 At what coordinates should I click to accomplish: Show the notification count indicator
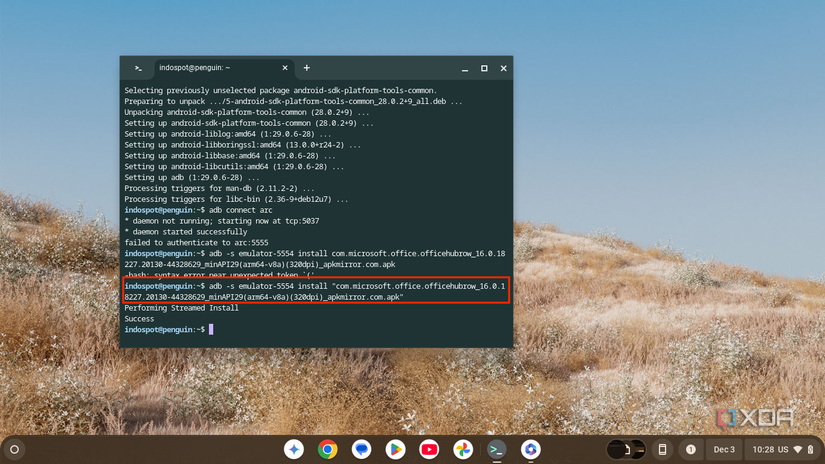pyautogui.click(x=691, y=449)
